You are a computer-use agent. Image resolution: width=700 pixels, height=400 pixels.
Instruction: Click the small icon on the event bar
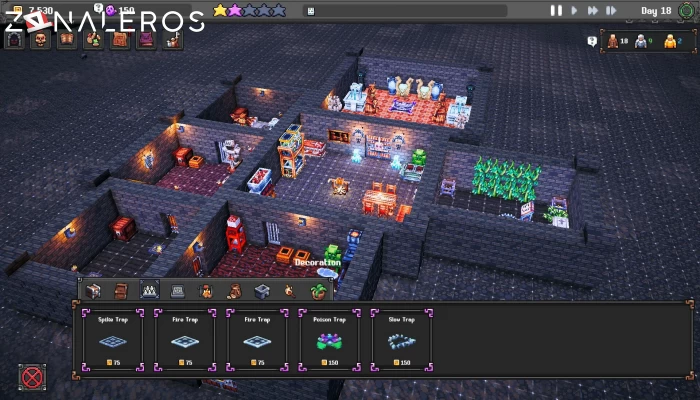click(311, 11)
